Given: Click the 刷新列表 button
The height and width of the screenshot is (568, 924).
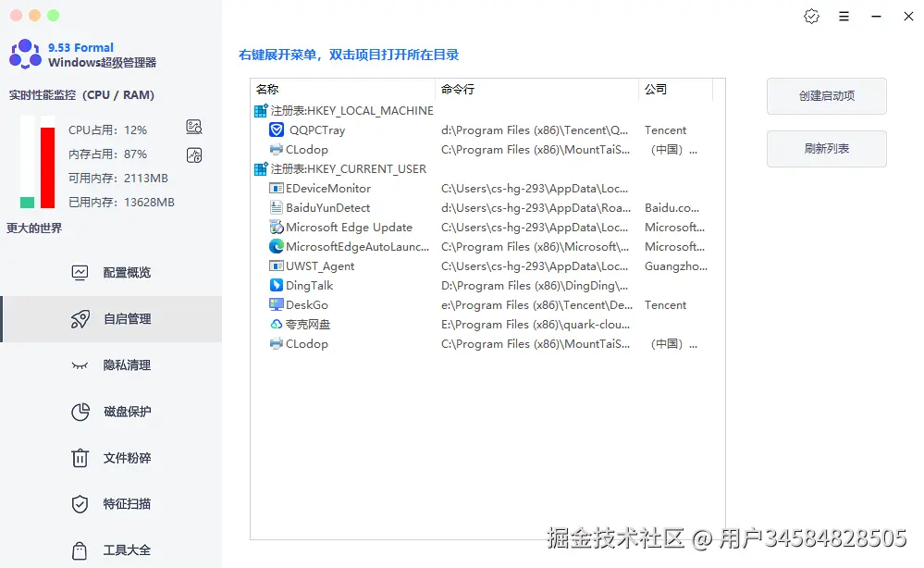Looking at the screenshot, I should (826, 149).
